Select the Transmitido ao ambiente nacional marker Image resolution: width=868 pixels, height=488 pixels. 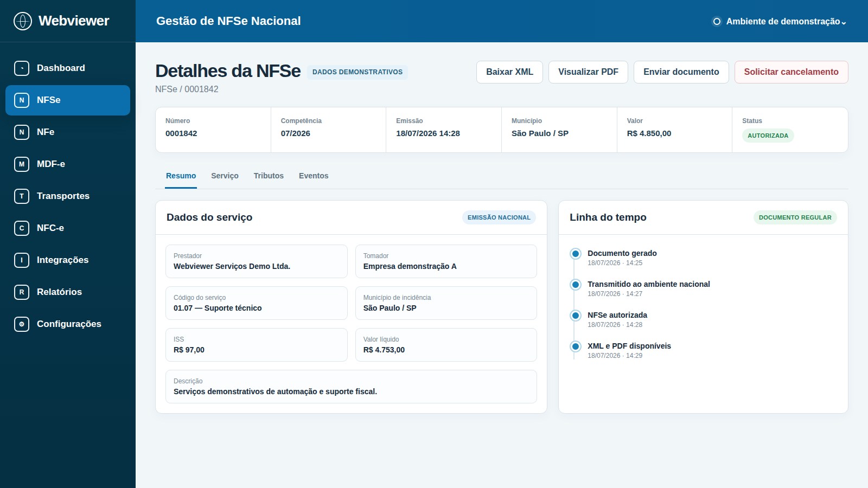coord(576,285)
